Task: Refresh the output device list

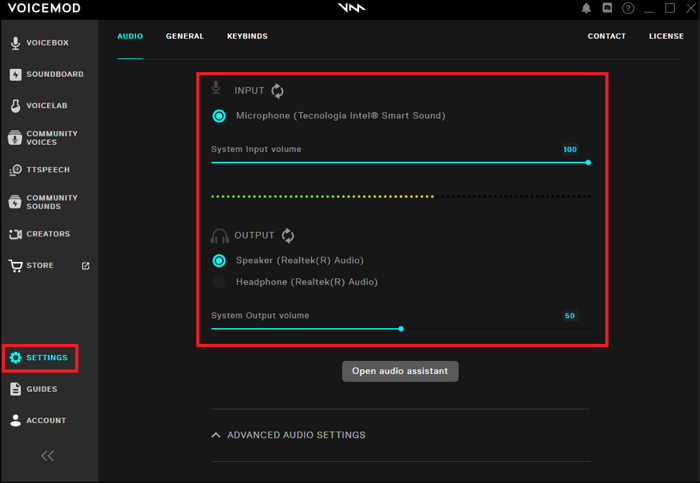Action: point(288,236)
